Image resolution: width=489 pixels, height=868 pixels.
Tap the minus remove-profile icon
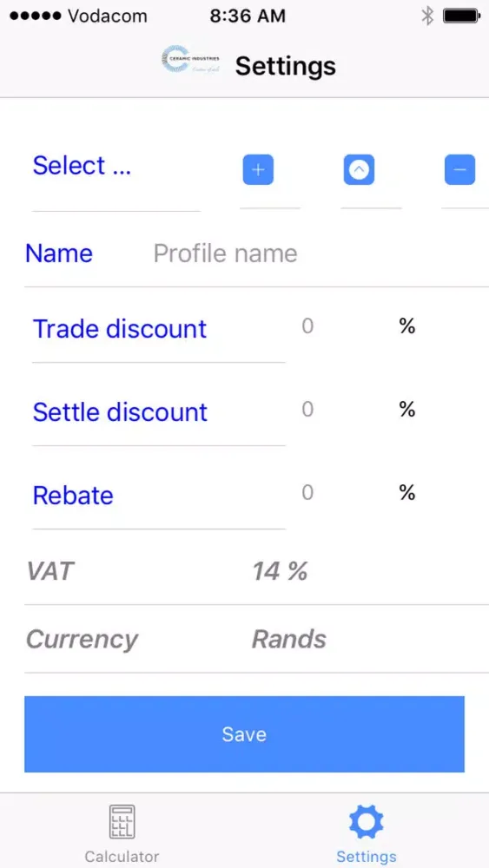pyautogui.click(x=459, y=169)
